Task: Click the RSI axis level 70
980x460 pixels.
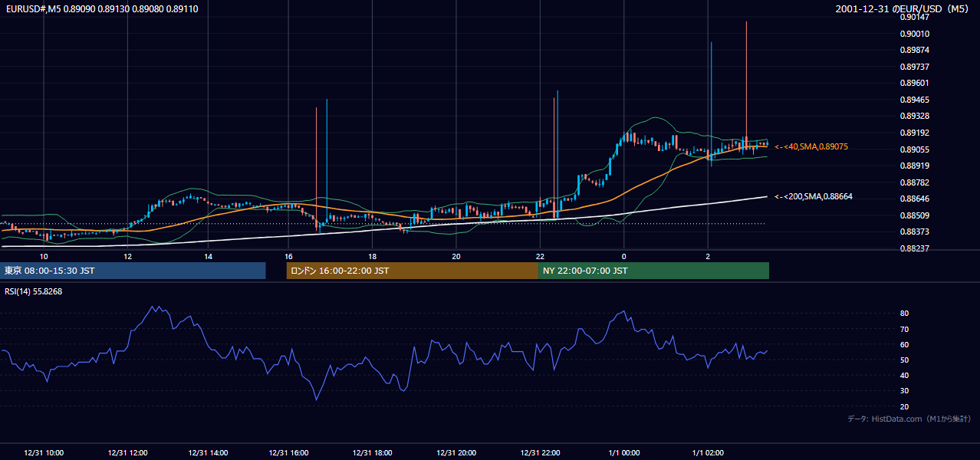Action: click(x=905, y=329)
